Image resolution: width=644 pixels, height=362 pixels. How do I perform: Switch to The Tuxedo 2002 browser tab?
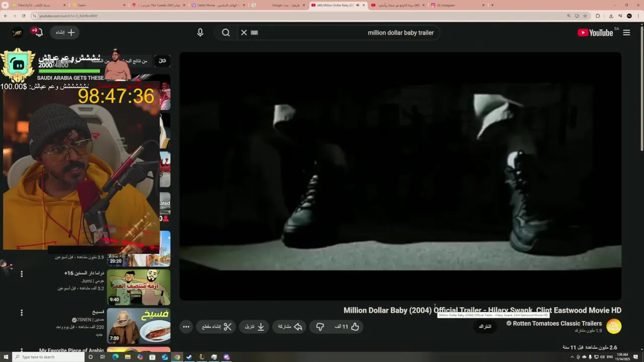[x=159, y=5]
